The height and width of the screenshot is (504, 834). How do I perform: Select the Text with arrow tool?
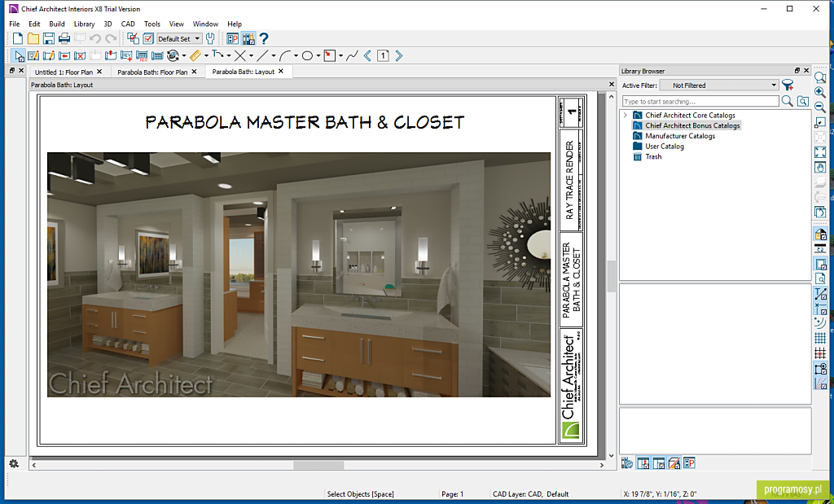pyautogui.click(x=217, y=55)
